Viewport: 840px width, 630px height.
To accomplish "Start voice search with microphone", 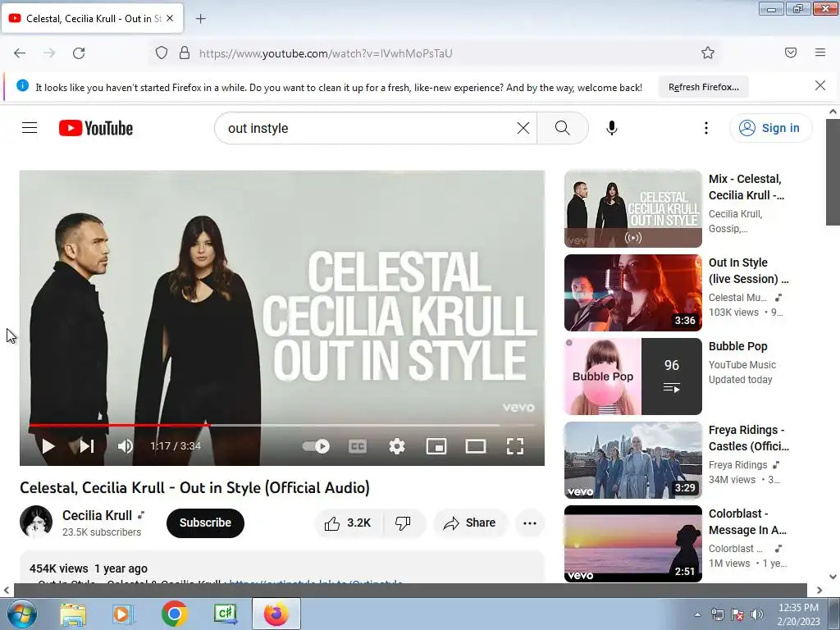I will pyautogui.click(x=612, y=128).
